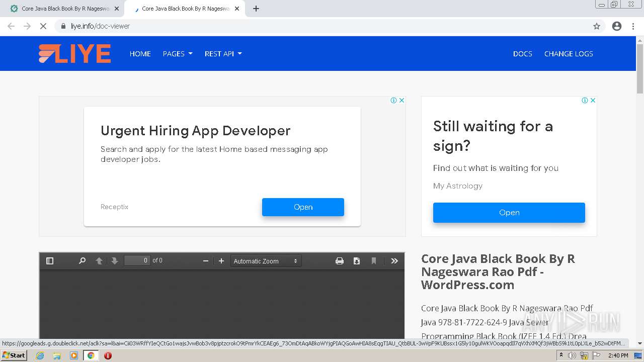Print the document from PDF toolbar
The height and width of the screenshot is (362, 644).
pyautogui.click(x=340, y=260)
